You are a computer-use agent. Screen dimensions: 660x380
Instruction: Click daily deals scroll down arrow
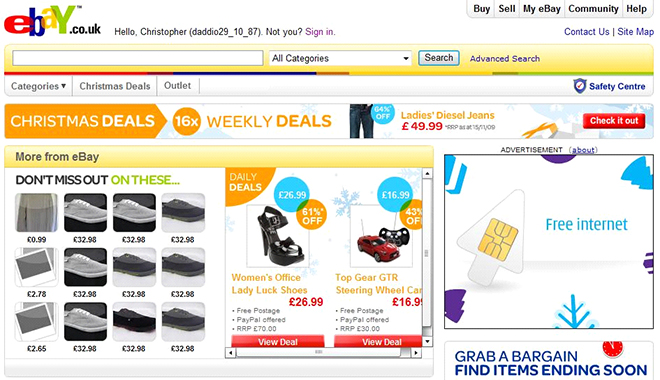[427, 341]
